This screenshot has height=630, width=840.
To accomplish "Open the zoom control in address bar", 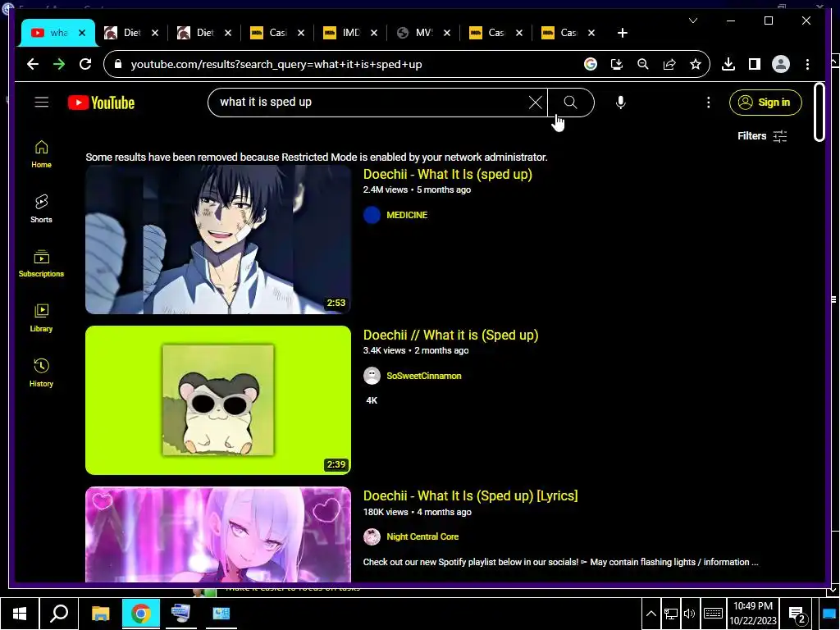I will click(643, 64).
